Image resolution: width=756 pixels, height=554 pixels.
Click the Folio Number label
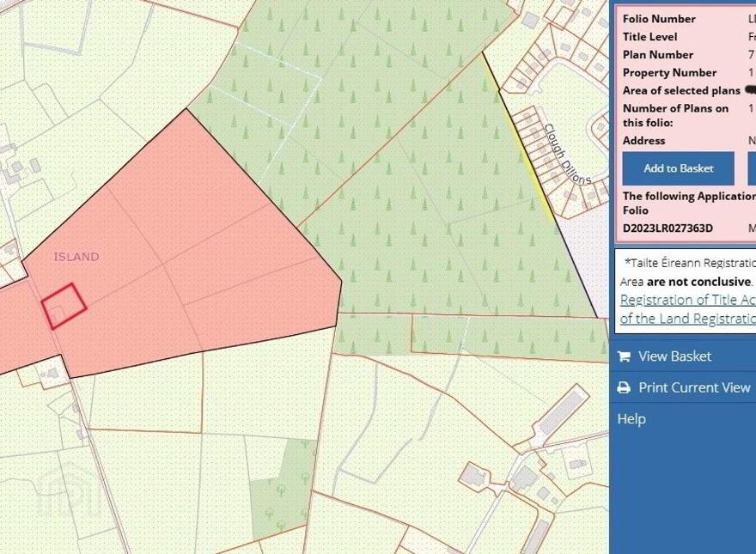click(x=659, y=19)
